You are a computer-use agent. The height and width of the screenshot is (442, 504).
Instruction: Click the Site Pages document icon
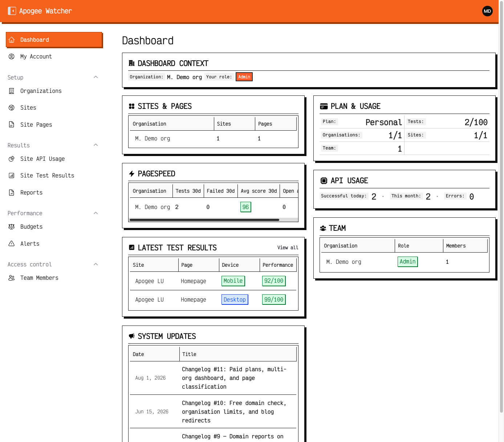pos(12,124)
